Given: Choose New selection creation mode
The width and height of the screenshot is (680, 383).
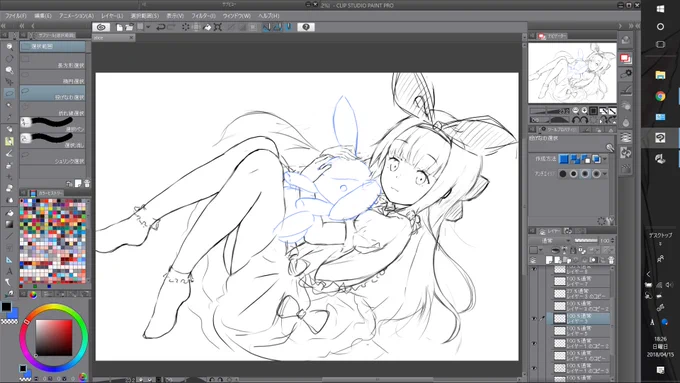Looking at the screenshot, I should pyautogui.click(x=564, y=159).
